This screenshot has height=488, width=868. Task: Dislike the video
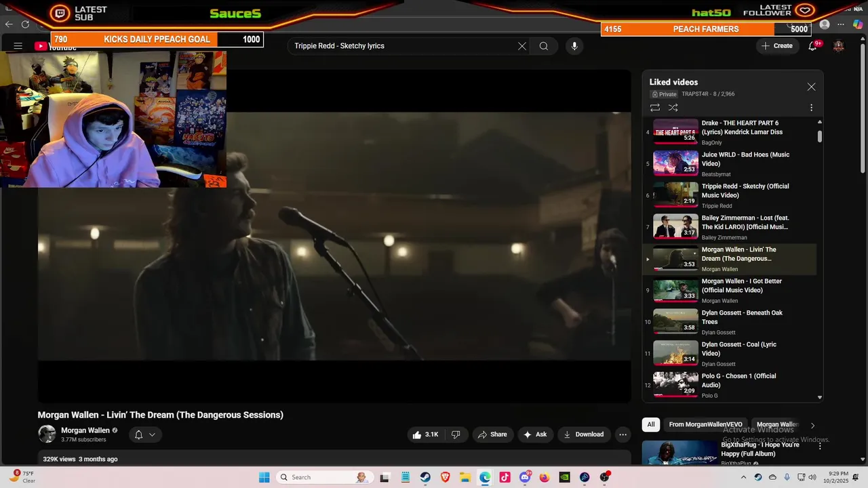click(x=456, y=434)
